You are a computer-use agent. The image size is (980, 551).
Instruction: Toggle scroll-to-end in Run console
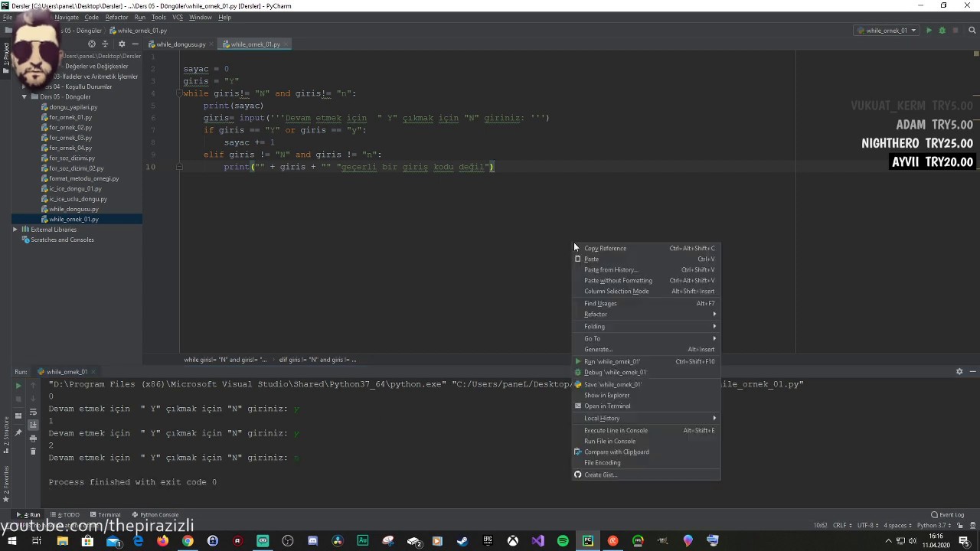pyautogui.click(x=33, y=425)
